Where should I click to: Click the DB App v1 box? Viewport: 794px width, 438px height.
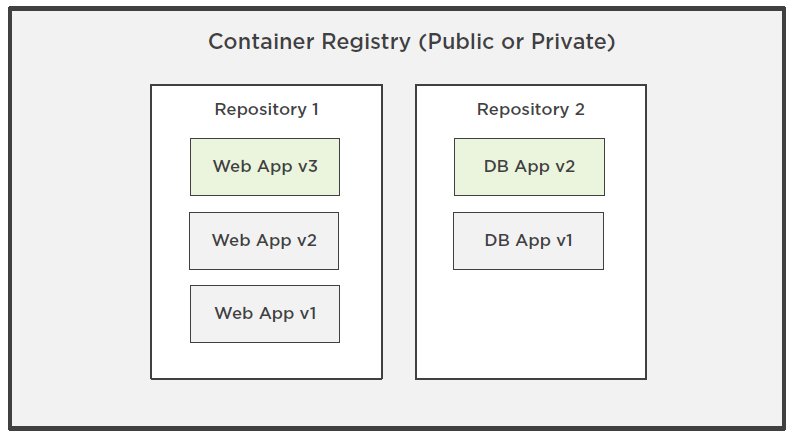pos(528,241)
